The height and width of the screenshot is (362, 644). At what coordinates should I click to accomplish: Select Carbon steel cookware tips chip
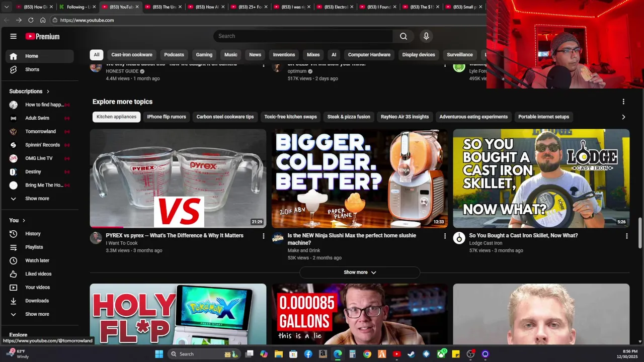tap(225, 117)
